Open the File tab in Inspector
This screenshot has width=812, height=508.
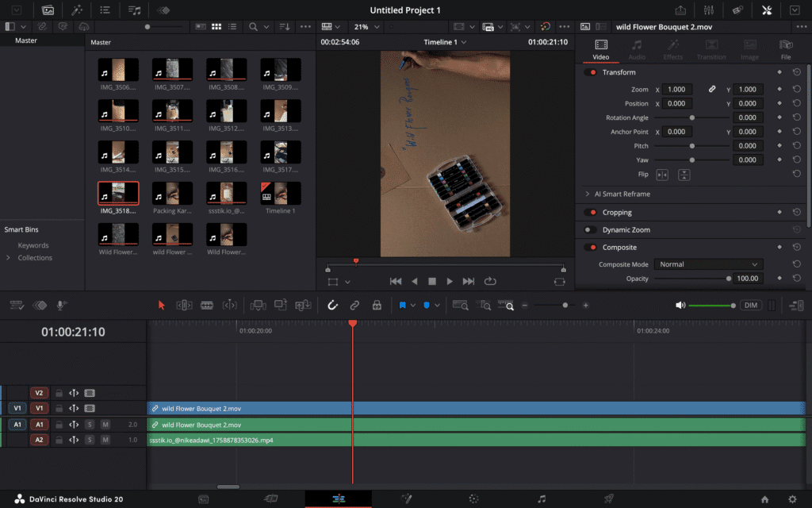[785, 49]
